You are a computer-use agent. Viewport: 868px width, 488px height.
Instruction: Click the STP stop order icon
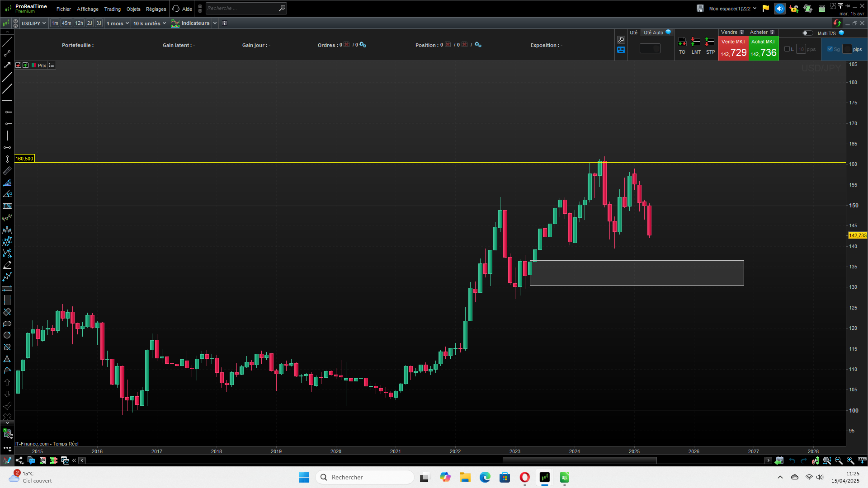click(710, 42)
